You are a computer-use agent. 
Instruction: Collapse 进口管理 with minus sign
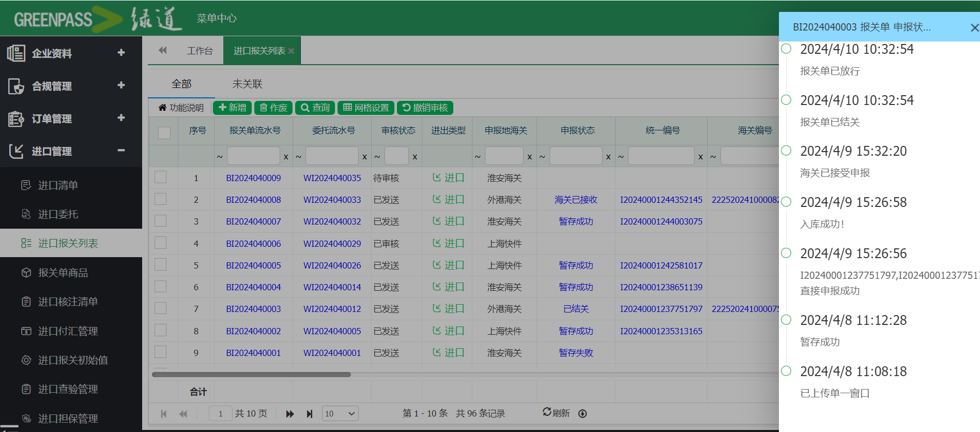pyautogui.click(x=121, y=150)
